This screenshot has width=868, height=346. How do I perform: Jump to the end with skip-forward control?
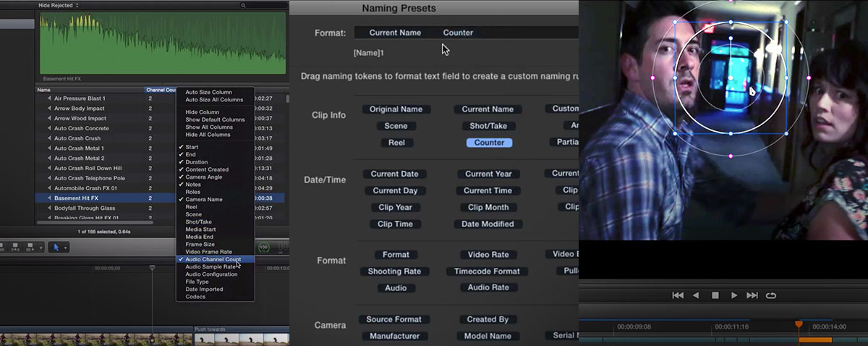tap(752, 295)
